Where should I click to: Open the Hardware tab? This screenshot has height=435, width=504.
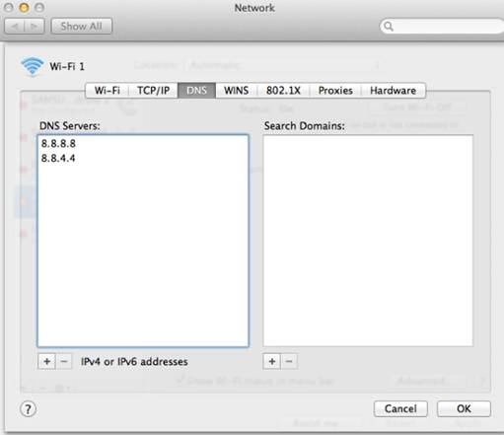tap(394, 91)
